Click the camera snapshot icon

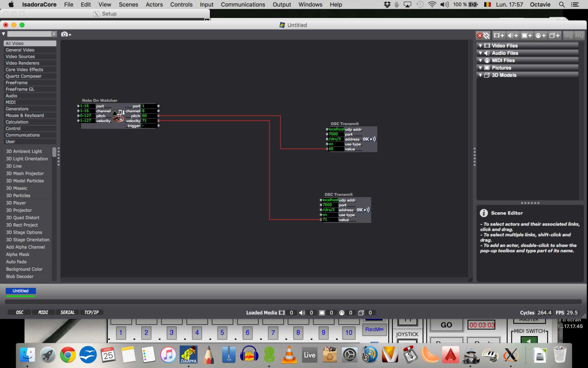[x=65, y=34]
